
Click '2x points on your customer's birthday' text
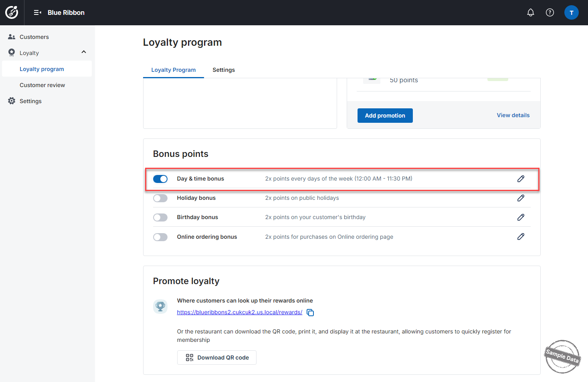(315, 217)
